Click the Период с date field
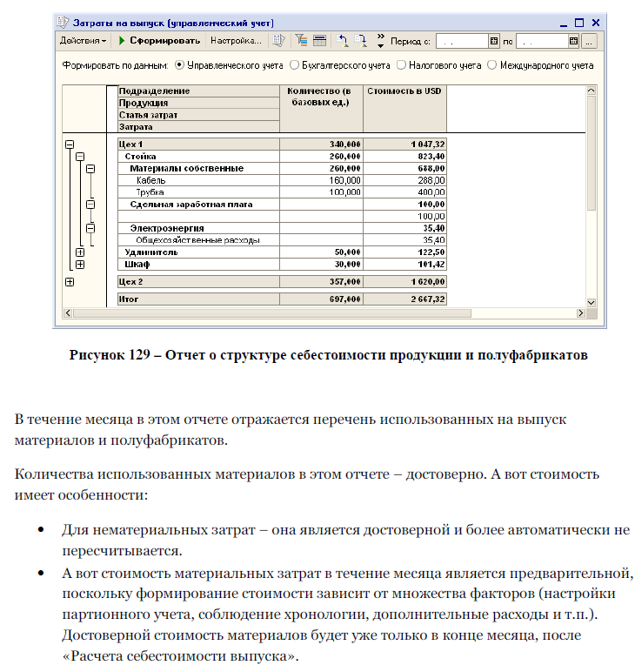This screenshot has width=635, height=672. 463,41
